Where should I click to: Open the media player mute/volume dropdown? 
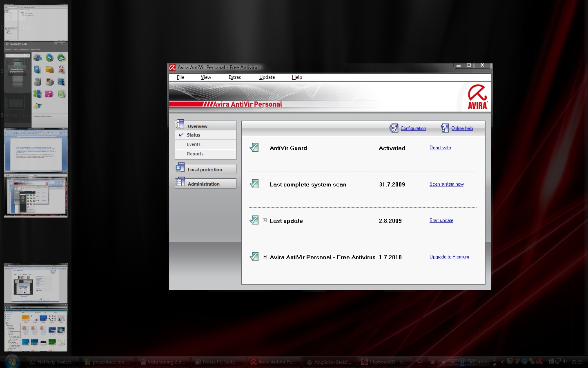(x=483, y=362)
